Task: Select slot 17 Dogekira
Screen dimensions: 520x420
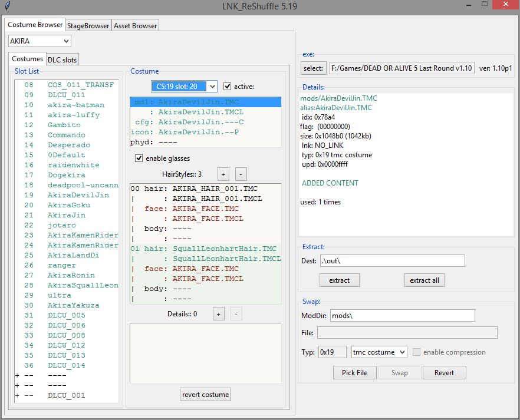Action: point(66,175)
